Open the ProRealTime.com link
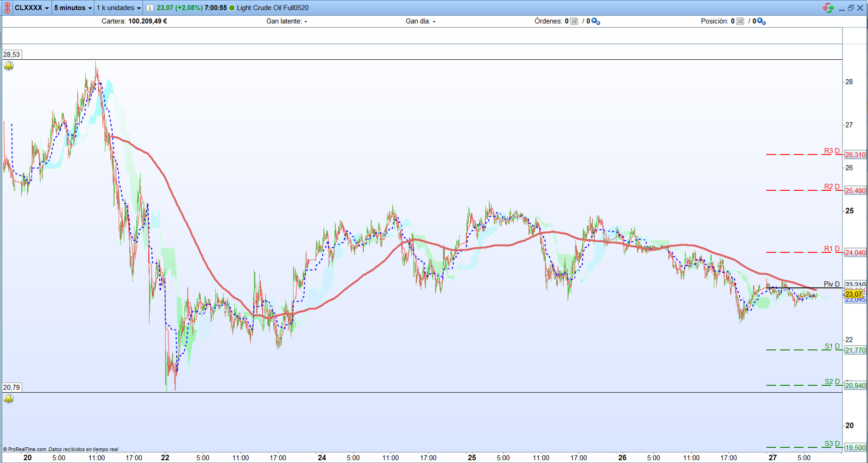The width and height of the screenshot is (868, 463). point(25,449)
